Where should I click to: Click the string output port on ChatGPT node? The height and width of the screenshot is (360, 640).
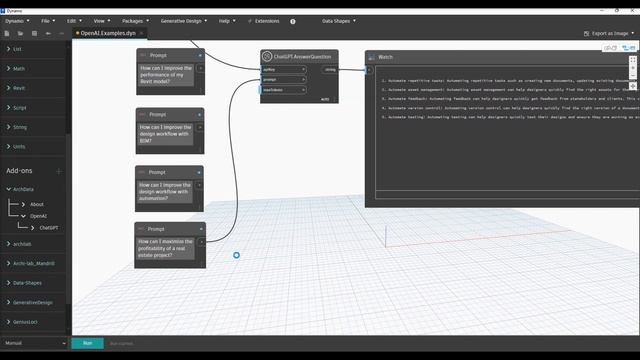[x=330, y=70]
